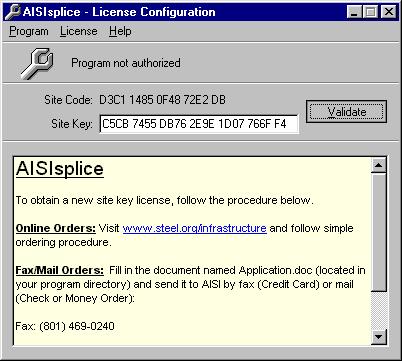
Task: Click the wrench icon in the title bar
Action: click(13, 12)
